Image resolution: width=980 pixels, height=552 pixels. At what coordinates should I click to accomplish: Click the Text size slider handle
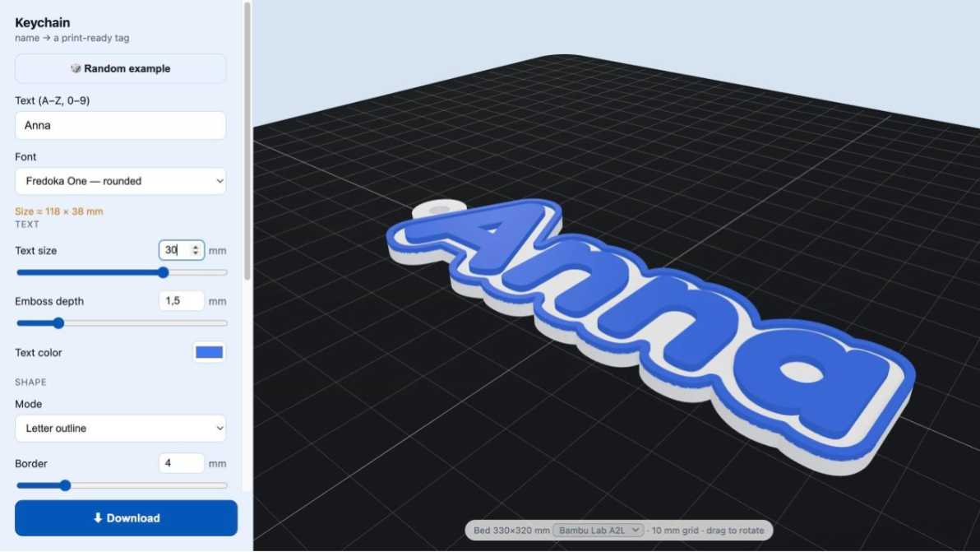click(x=163, y=272)
